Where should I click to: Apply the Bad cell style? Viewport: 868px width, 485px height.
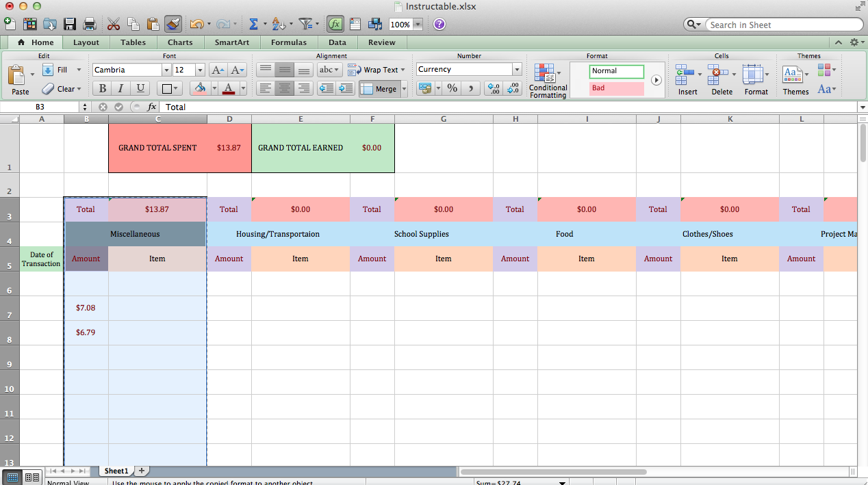point(617,88)
